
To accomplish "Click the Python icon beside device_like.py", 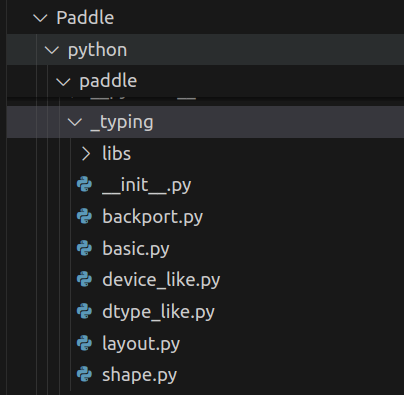I will (x=84, y=279).
